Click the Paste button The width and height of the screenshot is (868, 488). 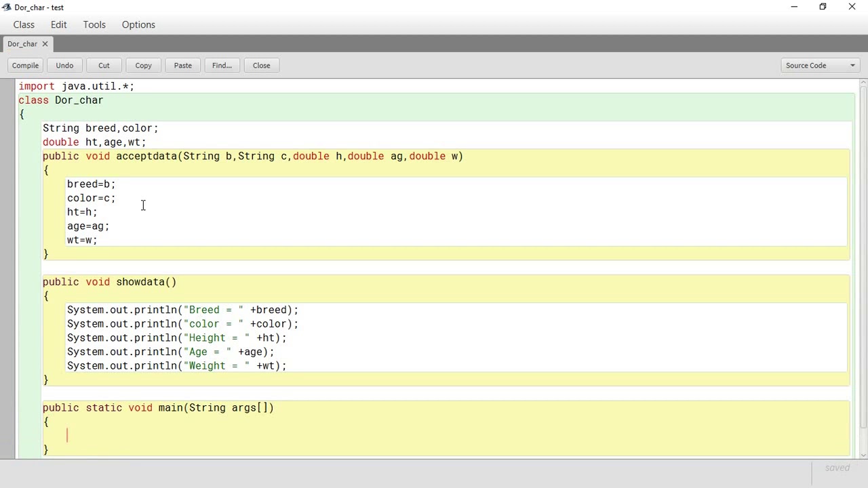tap(182, 66)
